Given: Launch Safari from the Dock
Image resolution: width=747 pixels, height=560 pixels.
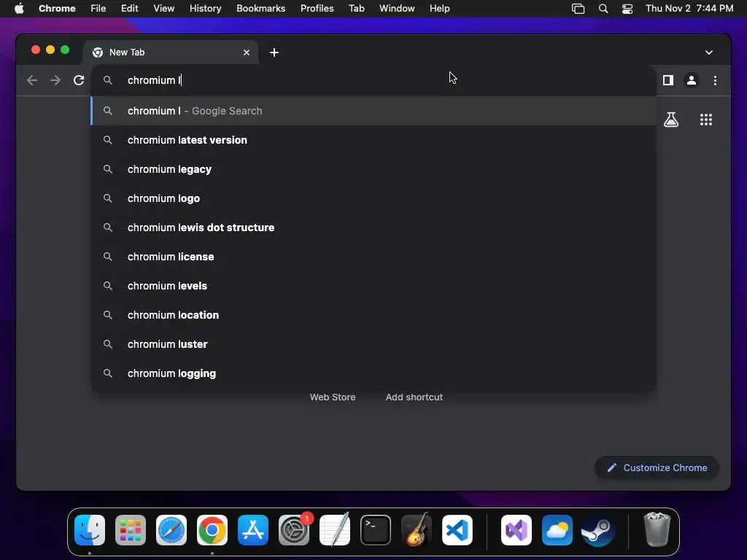Looking at the screenshot, I should 171,530.
